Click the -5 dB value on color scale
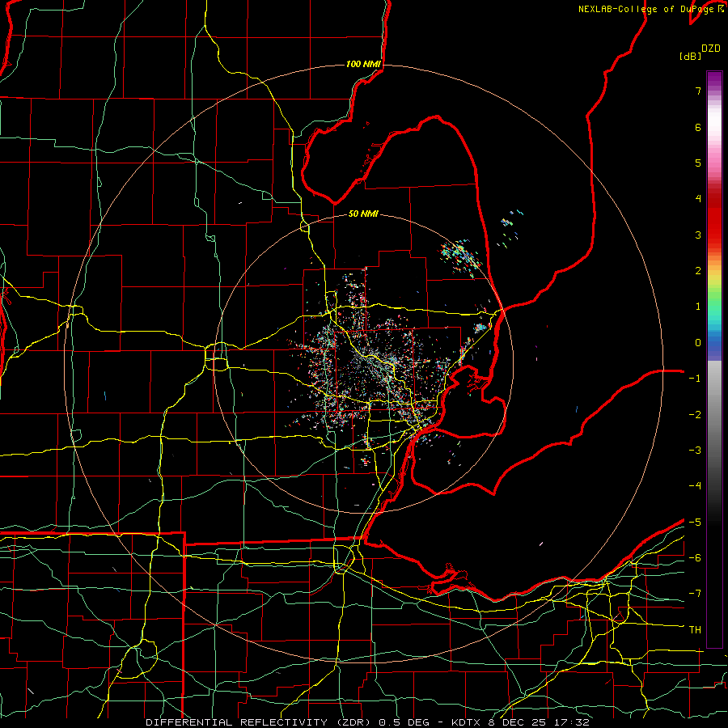The image size is (728, 728). point(695,523)
